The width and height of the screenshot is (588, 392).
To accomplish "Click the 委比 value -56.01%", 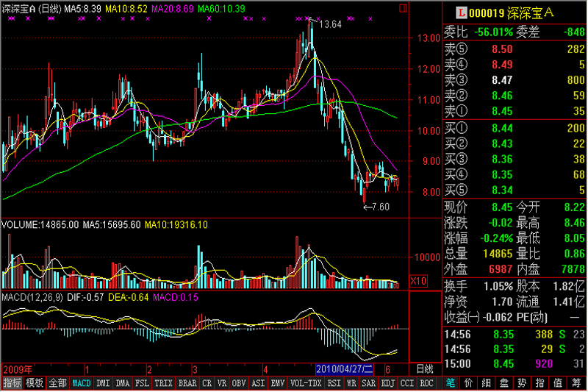I will (x=493, y=32).
